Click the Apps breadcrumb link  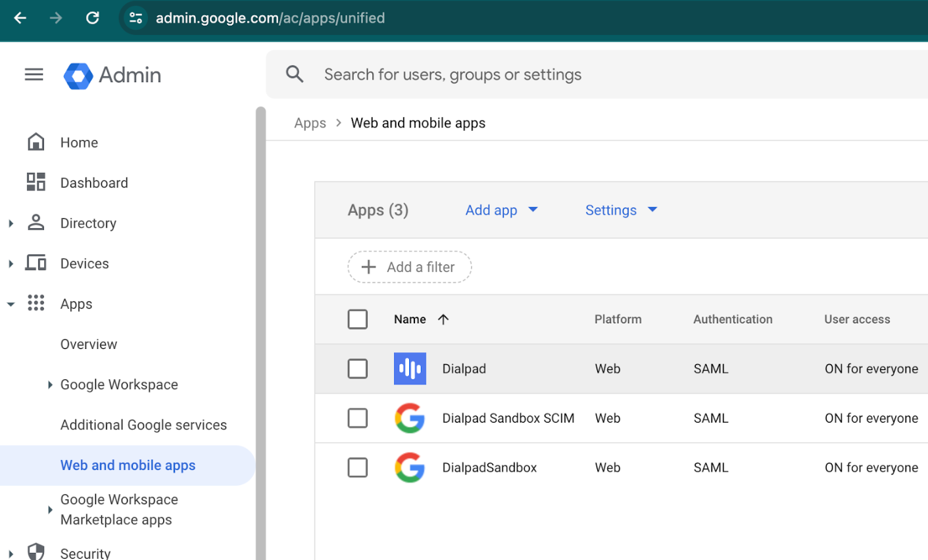click(310, 123)
